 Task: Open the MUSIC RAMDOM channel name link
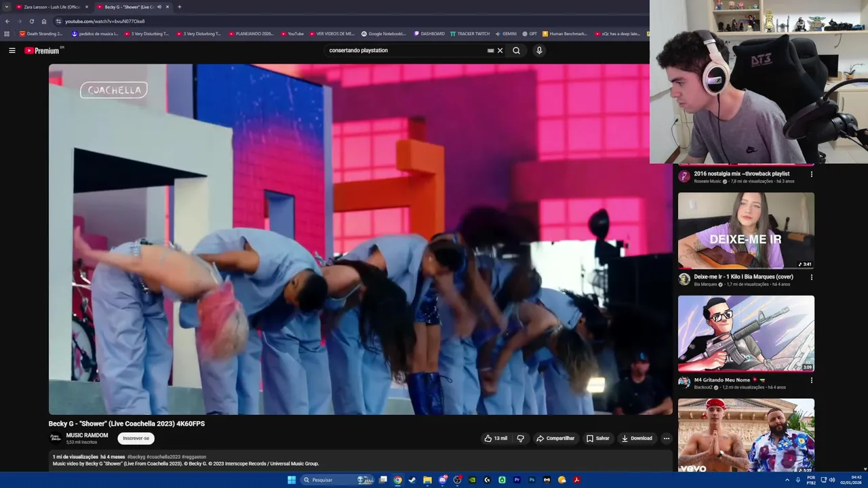pos(87,435)
